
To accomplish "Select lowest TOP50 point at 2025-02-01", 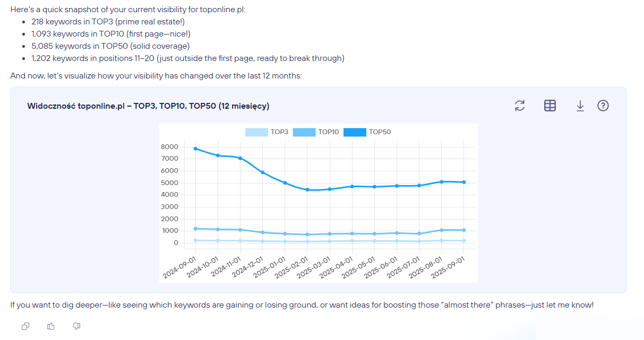I will tap(307, 190).
